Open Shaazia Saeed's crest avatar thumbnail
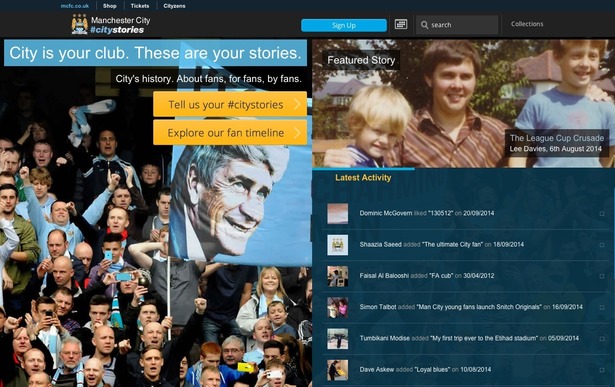This screenshot has height=387, width=615. pos(338,245)
